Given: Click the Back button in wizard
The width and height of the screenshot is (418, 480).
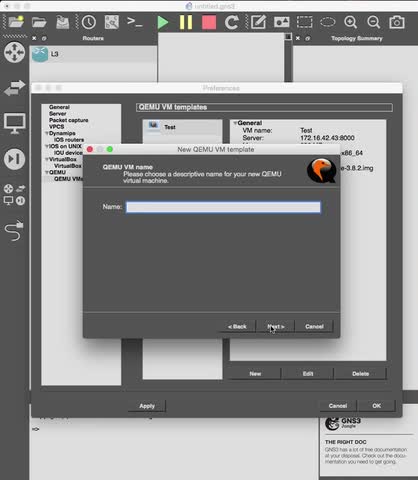Looking at the screenshot, I should 237,326.
